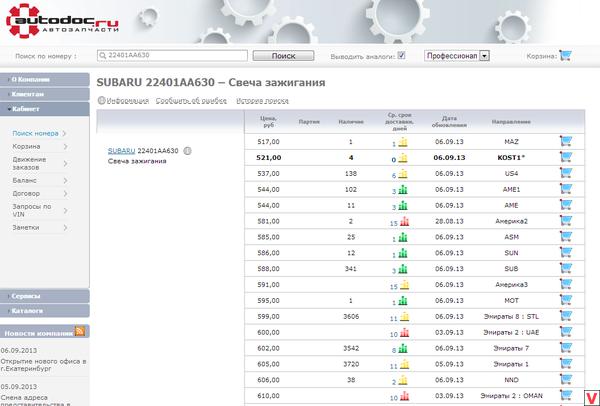The width and height of the screenshot is (600, 406).
Task: Open the Корзина cart icon in header
Action: point(565,56)
